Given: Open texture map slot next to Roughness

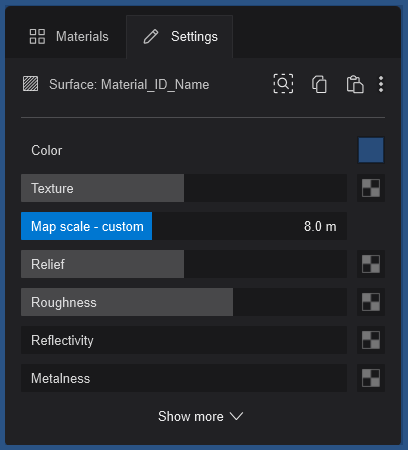Looking at the screenshot, I should pos(371,302).
